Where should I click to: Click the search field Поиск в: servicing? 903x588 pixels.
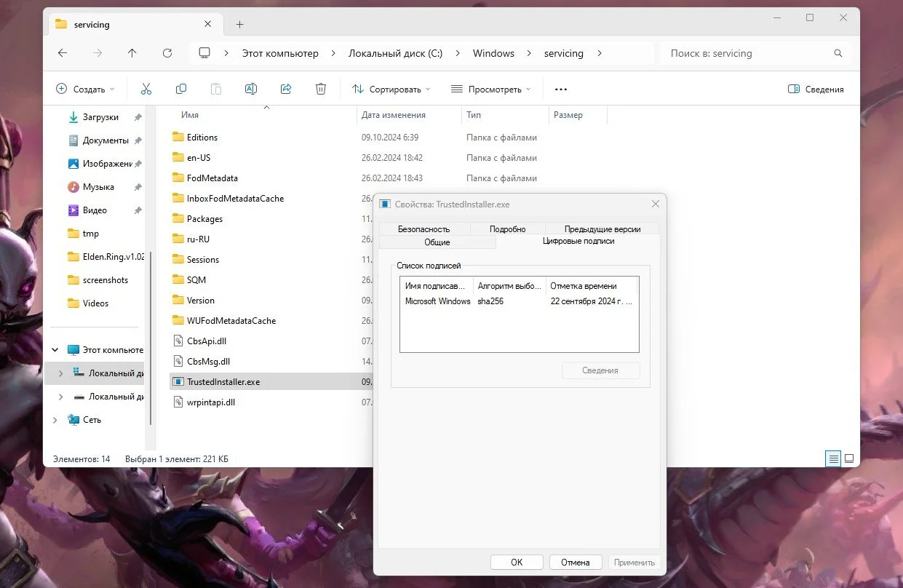pyautogui.click(x=756, y=53)
